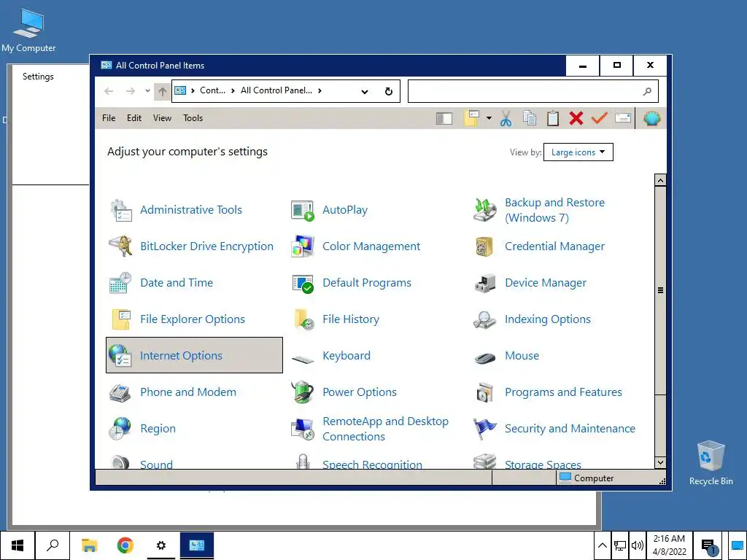This screenshot has height=560, width=747.
Task: Open the View menu
Action: (162, 118)
